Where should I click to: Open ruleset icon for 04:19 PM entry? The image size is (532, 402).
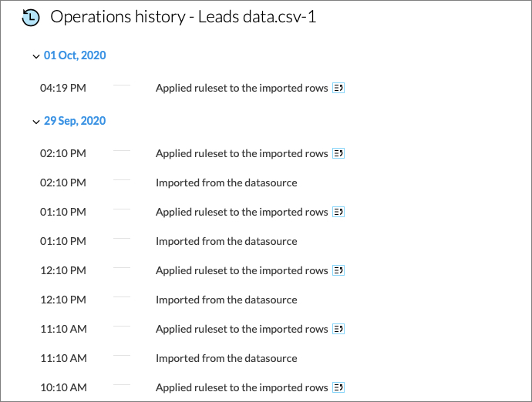coord(338,89)
